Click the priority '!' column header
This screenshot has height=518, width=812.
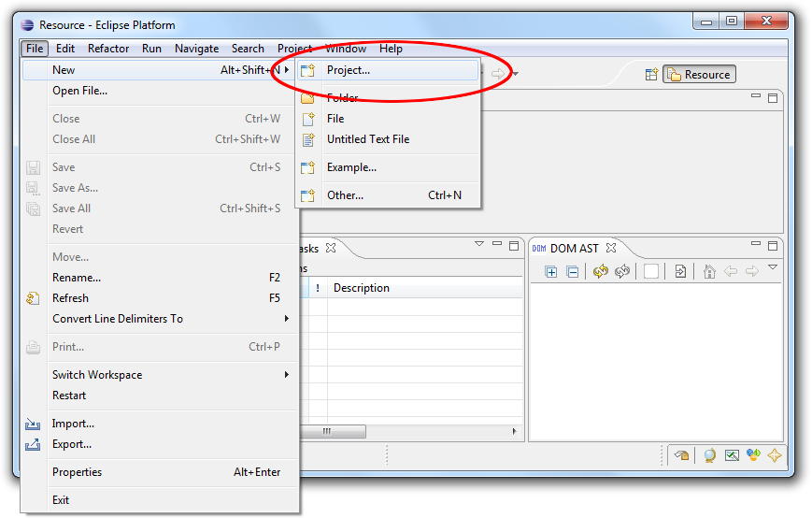pyautogui.click(x=318, y=288)
